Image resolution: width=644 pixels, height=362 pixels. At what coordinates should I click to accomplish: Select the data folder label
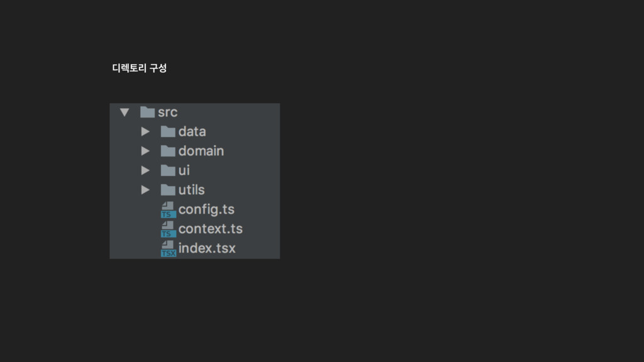(192, 131)
